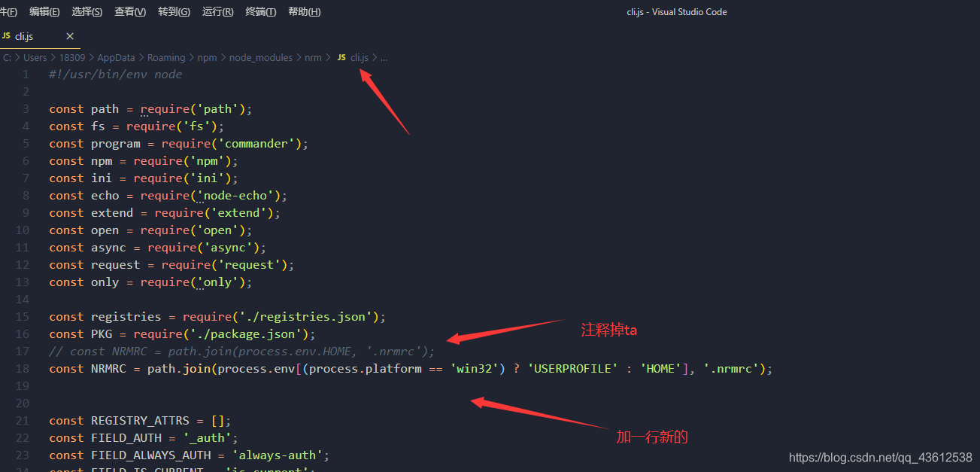The height and width of the screenshot is (472, 980).
Task: Open the 查看(V) menu
Action: pyautogui.click(x=130, y=11)
